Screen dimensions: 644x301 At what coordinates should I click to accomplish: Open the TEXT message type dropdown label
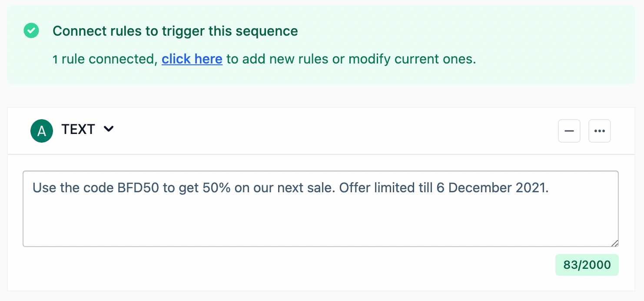(x=78, y=129)
